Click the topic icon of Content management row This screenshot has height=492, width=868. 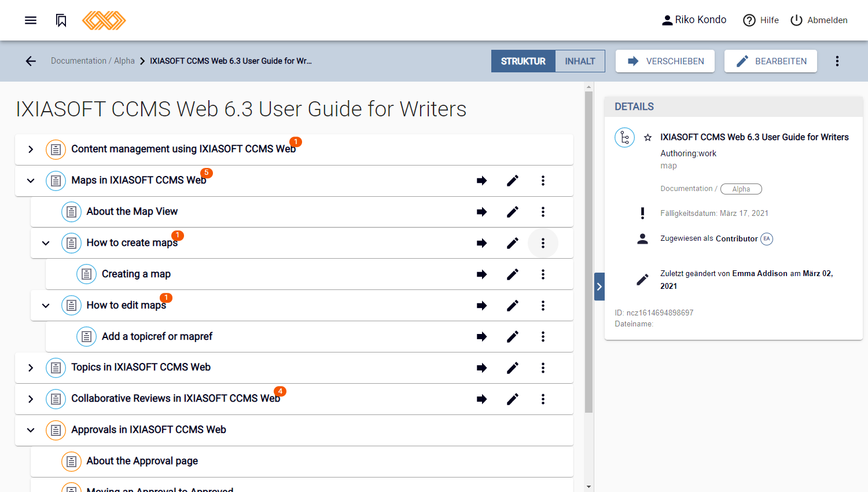56,149
